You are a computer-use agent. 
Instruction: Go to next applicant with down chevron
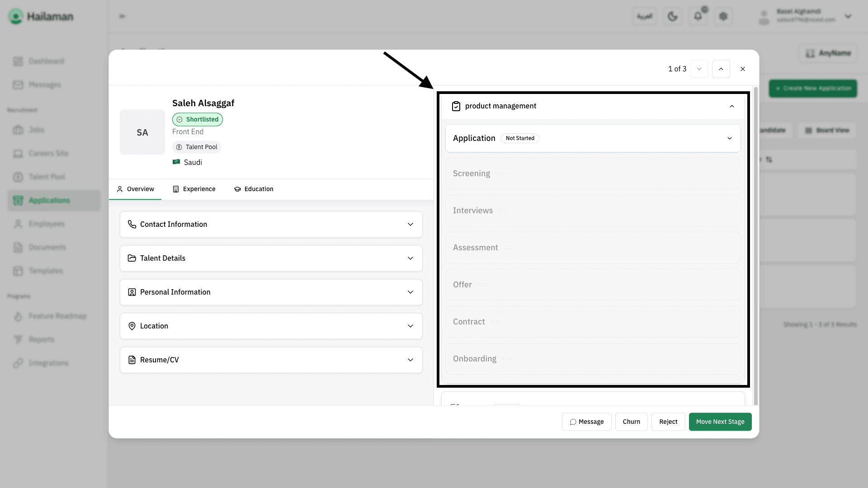699,69
